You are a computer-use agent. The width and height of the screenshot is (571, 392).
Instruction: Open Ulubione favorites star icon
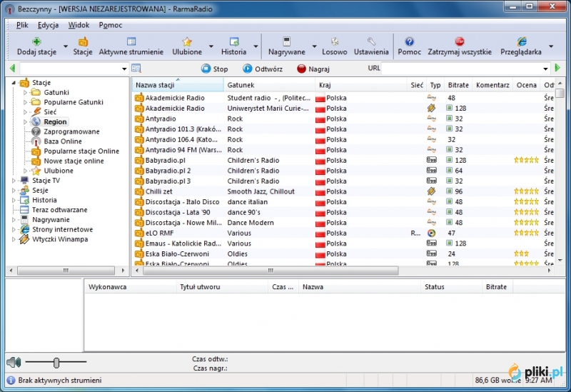tap(187, 41)
